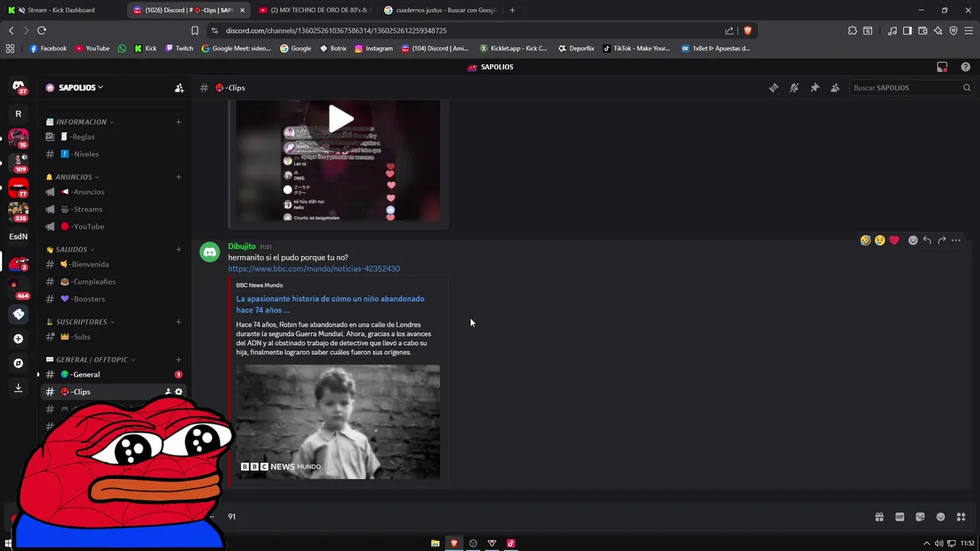Open the 'R' server in sidebar

[18, 113]
